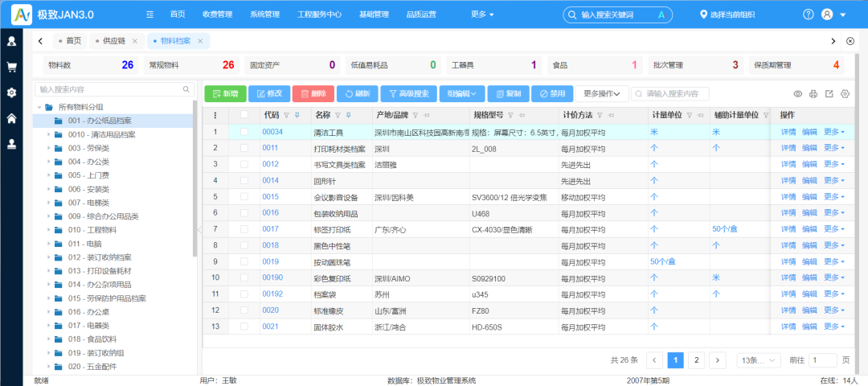Click the magnifier icon in tree search box
Screen dimensions: 868x386
[x=186, y=89]
